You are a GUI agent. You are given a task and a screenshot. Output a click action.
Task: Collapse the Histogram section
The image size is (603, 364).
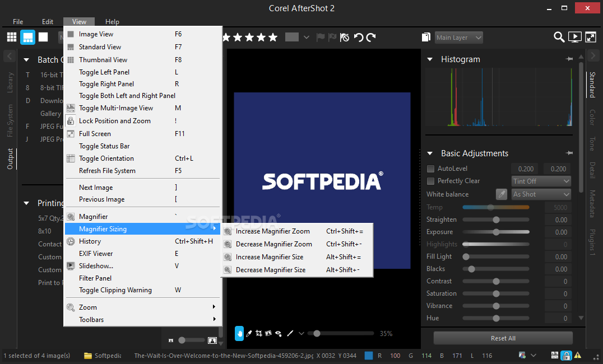[x=430, y=59]
